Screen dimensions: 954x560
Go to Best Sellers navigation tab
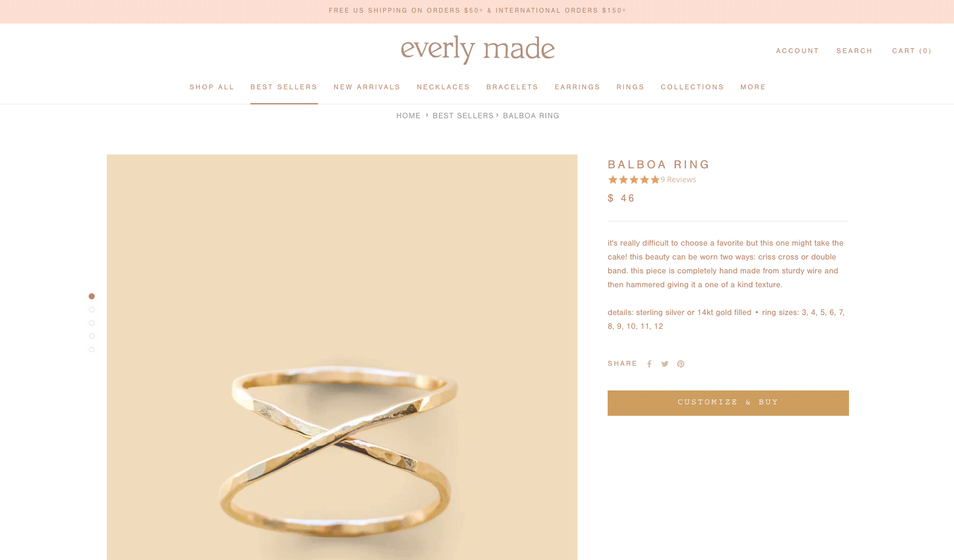point(284,87)
